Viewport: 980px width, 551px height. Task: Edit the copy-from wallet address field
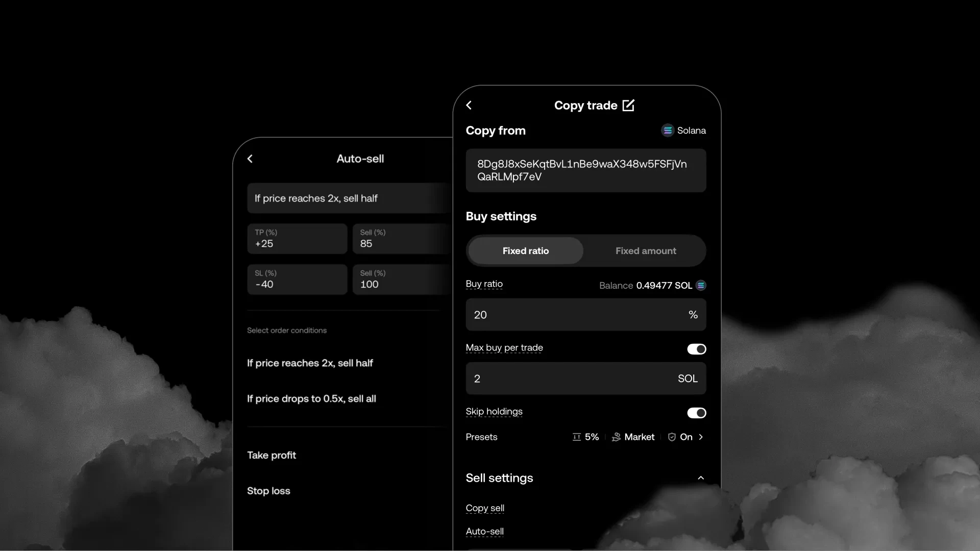tap(586, 170)
